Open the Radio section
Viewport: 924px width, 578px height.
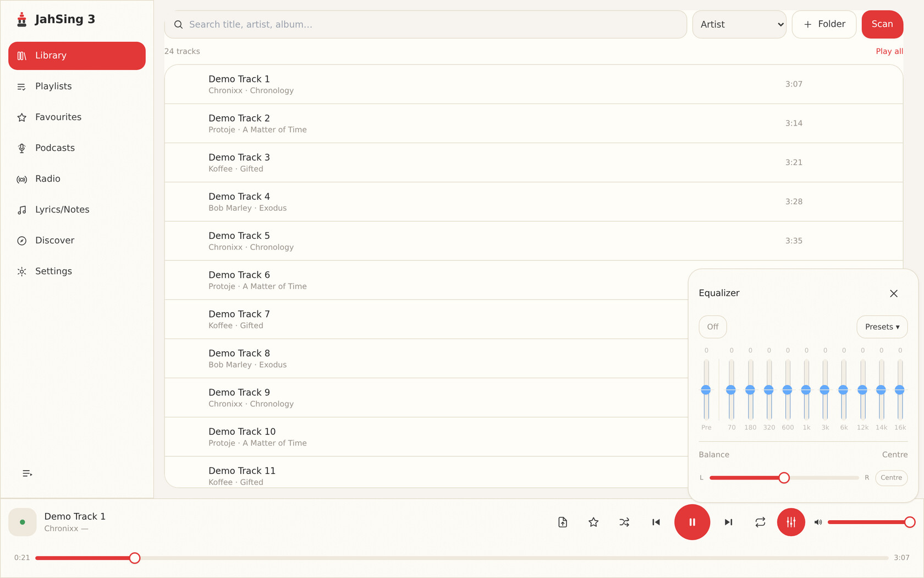coord(77,179)
